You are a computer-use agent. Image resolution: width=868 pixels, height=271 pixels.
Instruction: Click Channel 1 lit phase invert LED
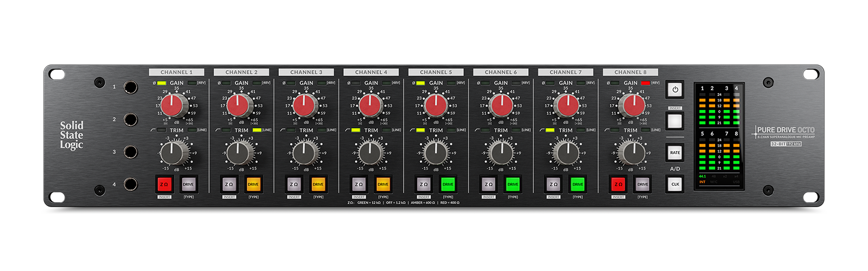(x=162, y=83)
